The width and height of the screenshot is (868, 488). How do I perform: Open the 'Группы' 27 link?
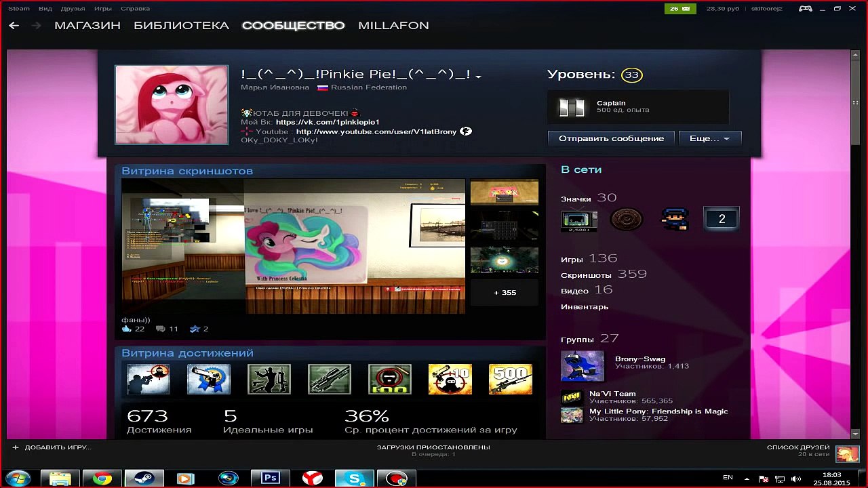click(589, 339)
